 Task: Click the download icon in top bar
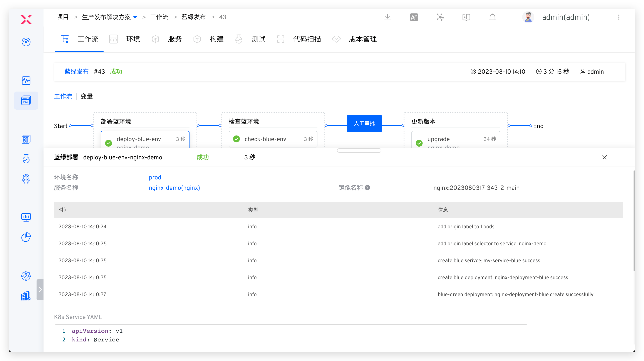(x=387, y=17)
